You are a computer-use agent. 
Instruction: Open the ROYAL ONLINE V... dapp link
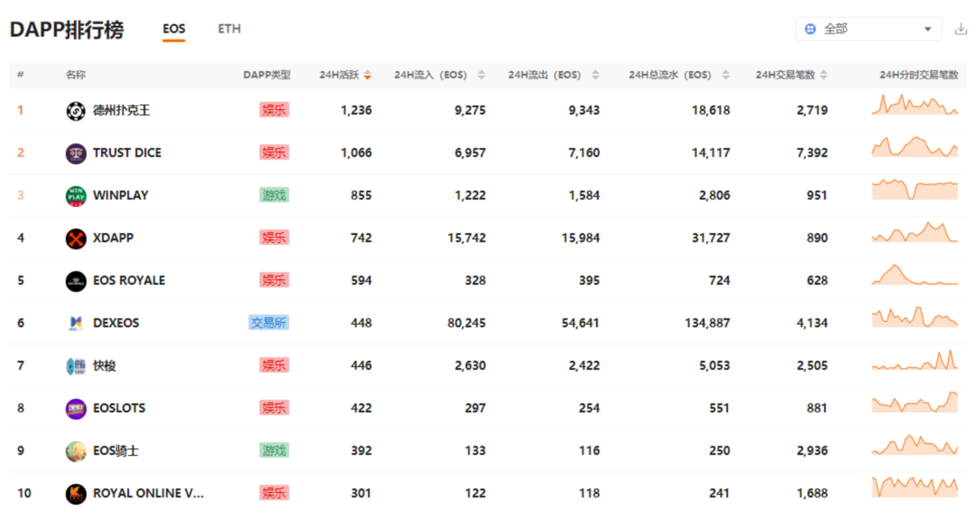[147, 494]
